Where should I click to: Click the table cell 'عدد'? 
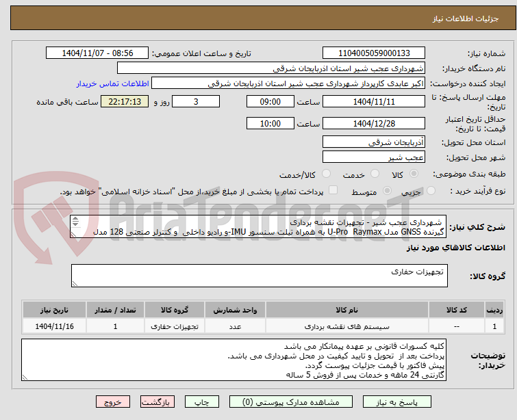(x=235, y=326)
